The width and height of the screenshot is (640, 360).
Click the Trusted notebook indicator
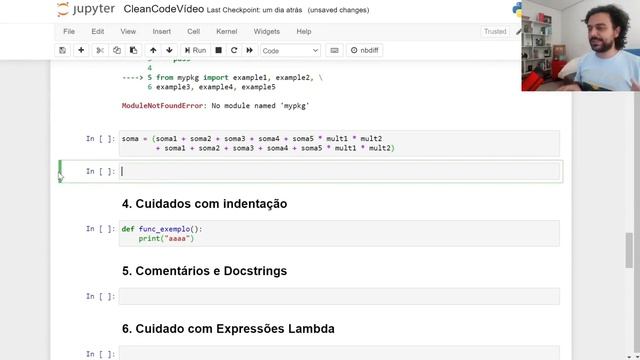point(495,31)
